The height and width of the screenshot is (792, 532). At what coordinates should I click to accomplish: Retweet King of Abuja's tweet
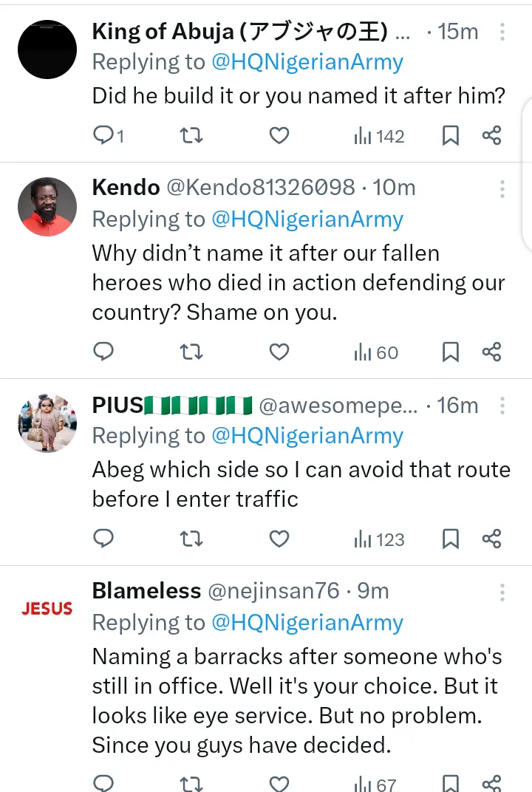coord(191,135)
